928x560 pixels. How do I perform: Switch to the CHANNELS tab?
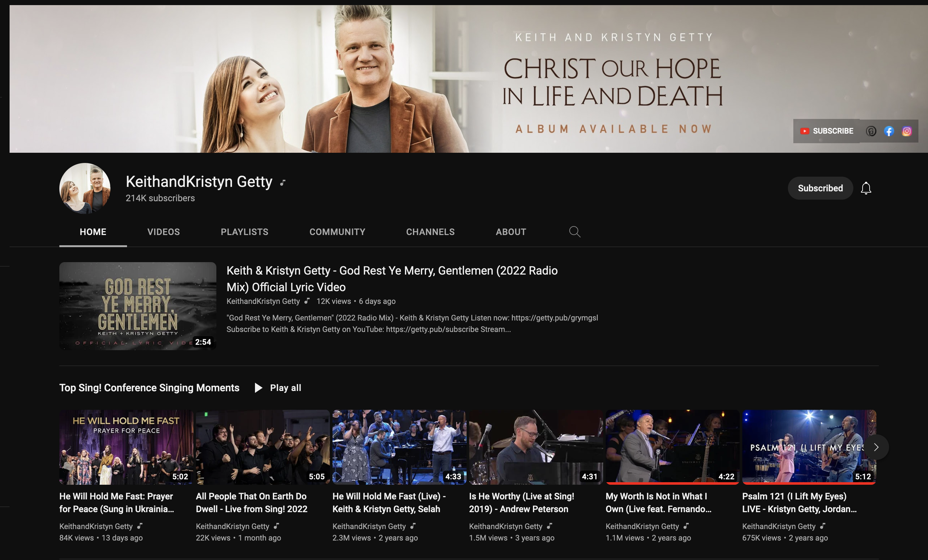[430, 232]
